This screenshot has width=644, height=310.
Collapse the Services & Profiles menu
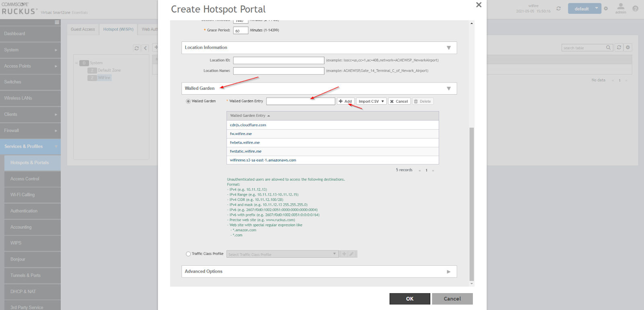30,147
